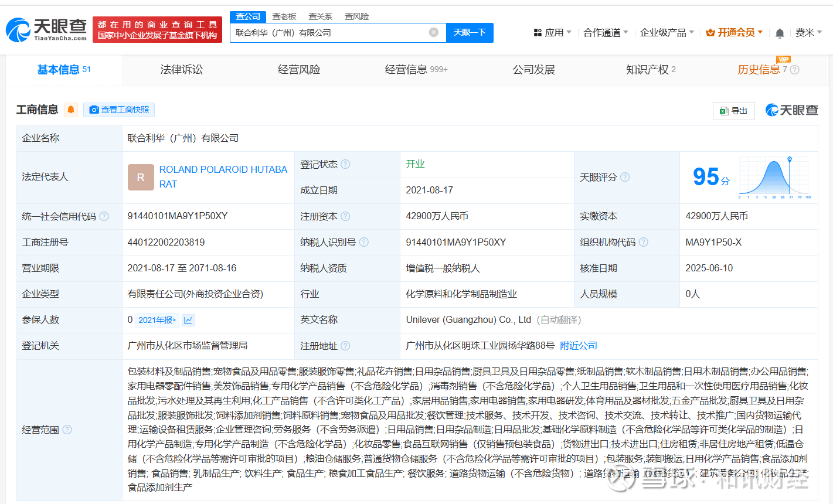Switch to the 经营信息 tab
The image size is (833, 504).
tap(416, 70)
